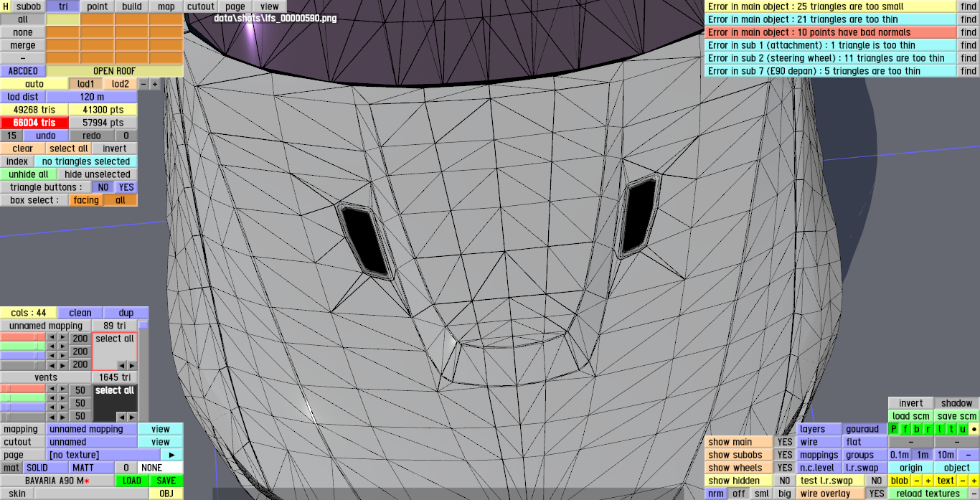
Task: Click the minus button beside lod2
Action: pos(143,84)
